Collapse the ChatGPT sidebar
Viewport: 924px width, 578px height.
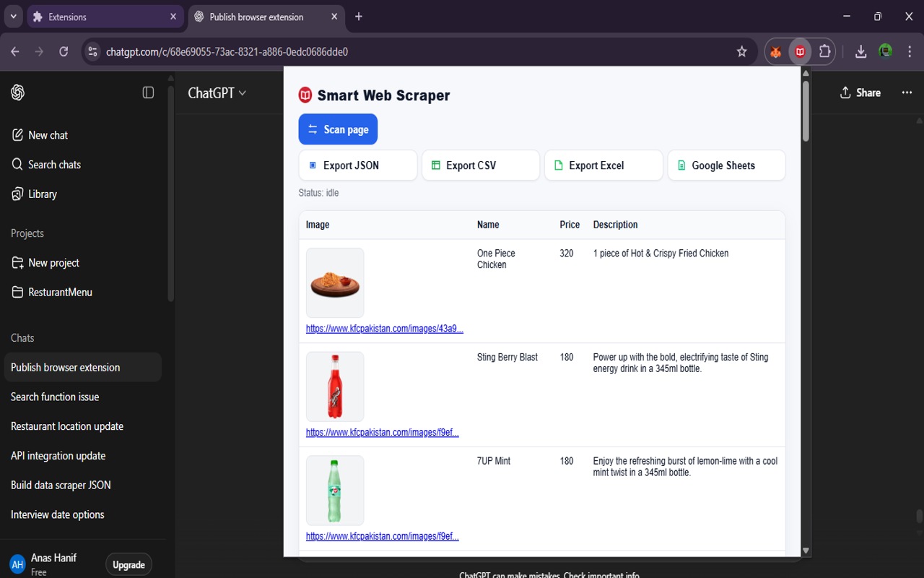[148, 92]
